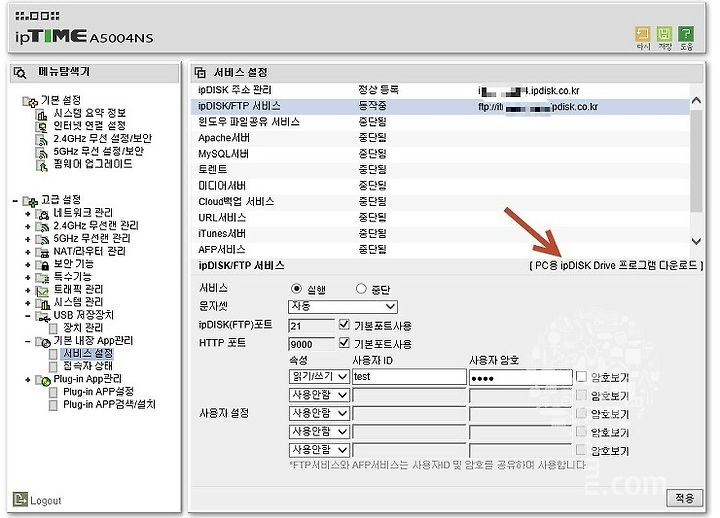
Task: Click 5GHz 무선랜 관리 folder icon
Action: pyautogui.click(x=43, y=240)
